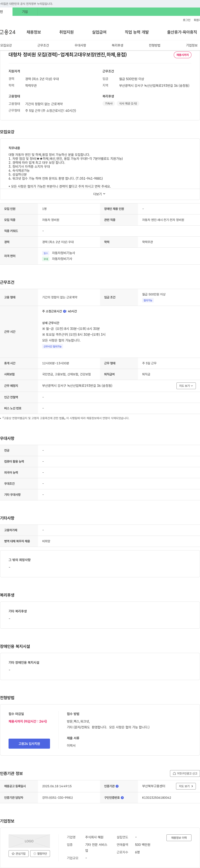
Task: Apply via 고용24 입사지원 button
Action: 29,744
